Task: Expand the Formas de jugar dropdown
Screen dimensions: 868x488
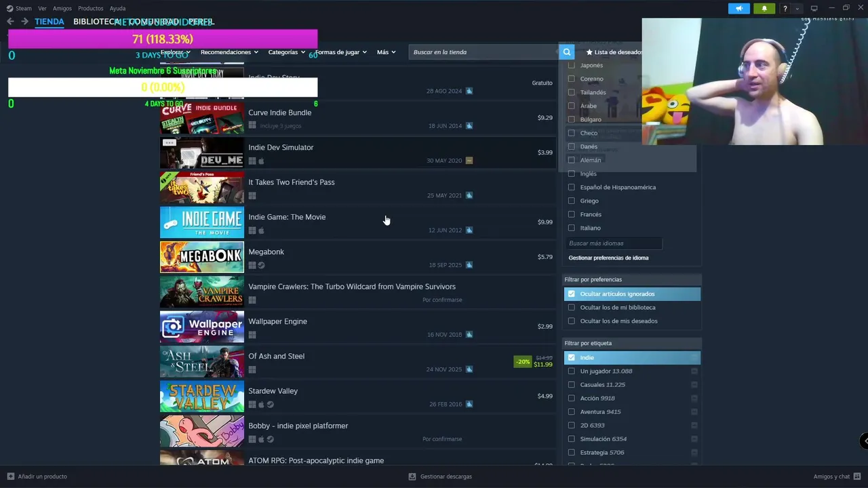Action: (340, 52)
